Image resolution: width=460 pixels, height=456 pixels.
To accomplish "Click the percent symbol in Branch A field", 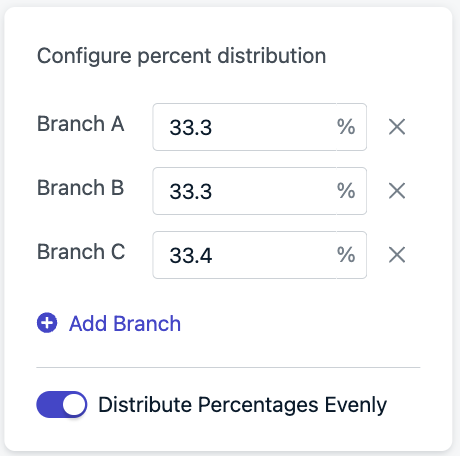I will [x=346, y=127].
